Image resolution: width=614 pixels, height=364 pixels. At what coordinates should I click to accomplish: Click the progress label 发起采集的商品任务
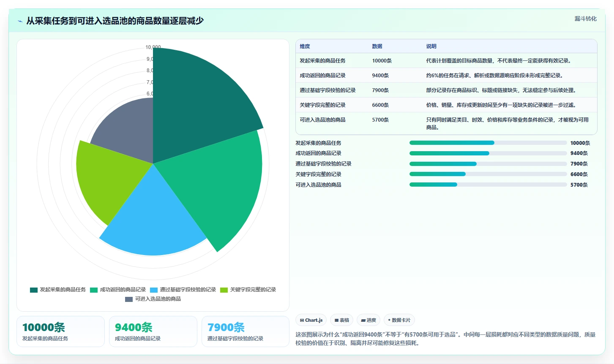pyautogui.click(x=318, y=143)
